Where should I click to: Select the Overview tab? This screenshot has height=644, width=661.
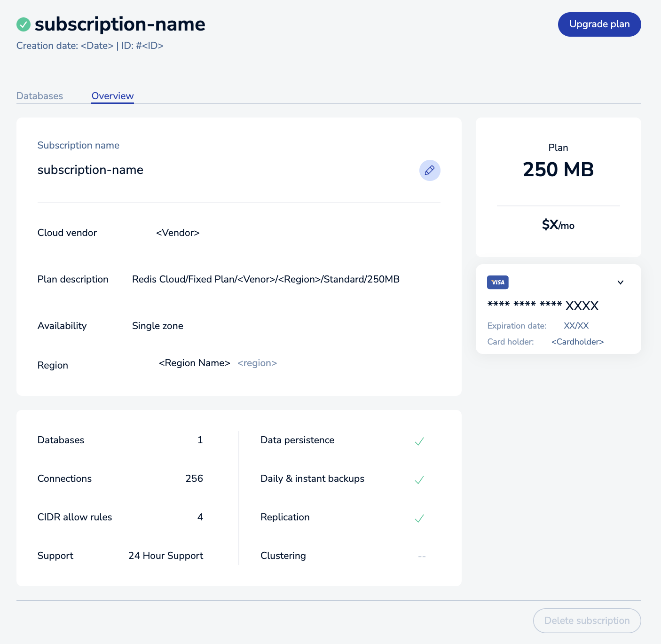pos(112,96)
